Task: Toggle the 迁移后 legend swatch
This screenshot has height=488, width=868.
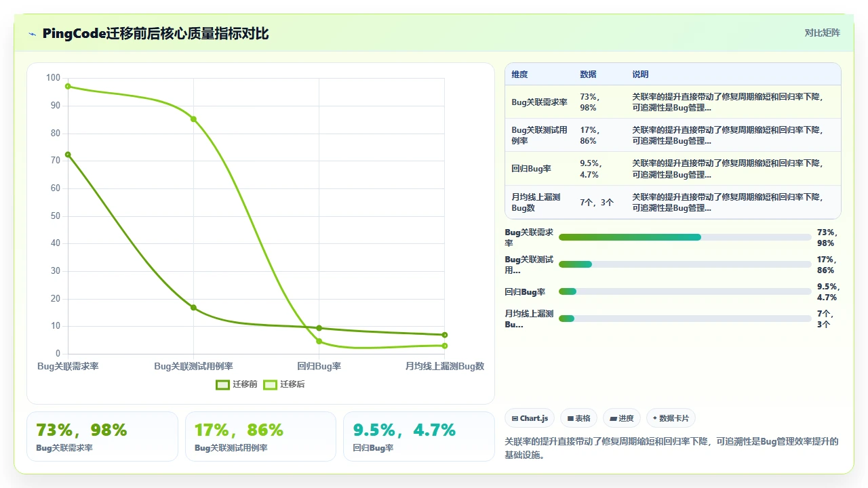Action: tap(270, 384)
